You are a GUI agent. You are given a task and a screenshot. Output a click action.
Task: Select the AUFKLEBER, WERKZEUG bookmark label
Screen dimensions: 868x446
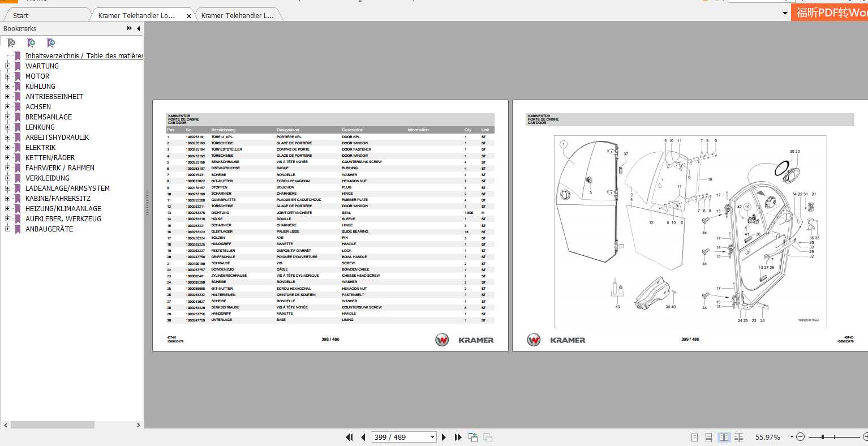(x=63, y=218)
